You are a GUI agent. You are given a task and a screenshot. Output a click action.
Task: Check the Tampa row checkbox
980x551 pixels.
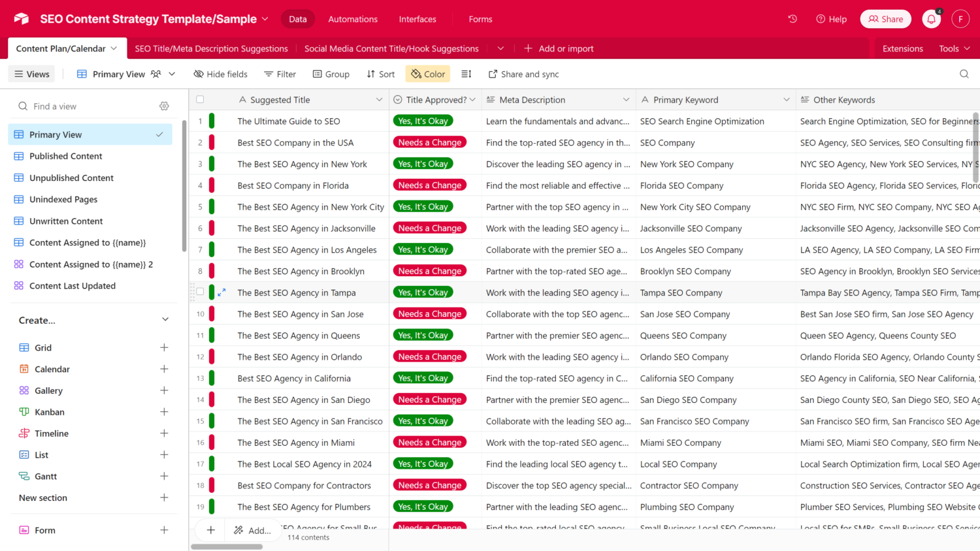coord(200,292)
